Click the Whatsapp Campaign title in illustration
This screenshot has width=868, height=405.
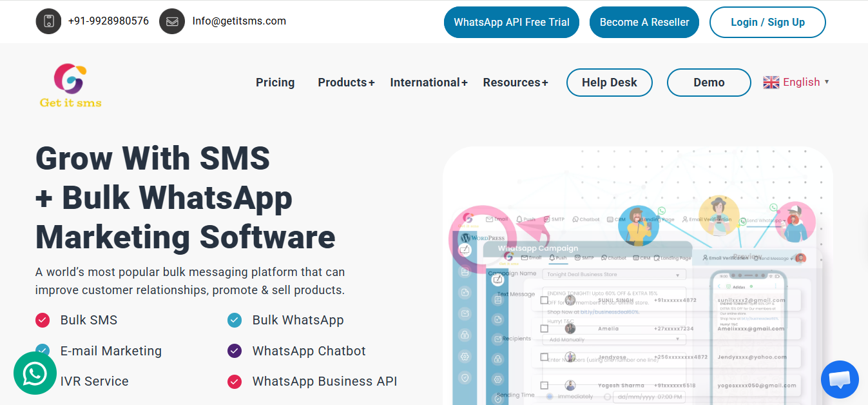pyautogui.click(x=538, y=248)
